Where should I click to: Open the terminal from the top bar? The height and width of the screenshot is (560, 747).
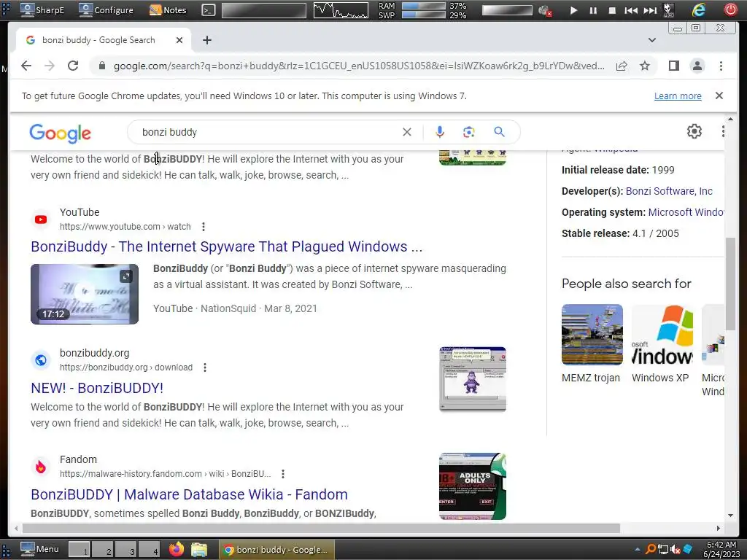coord(208,10)
